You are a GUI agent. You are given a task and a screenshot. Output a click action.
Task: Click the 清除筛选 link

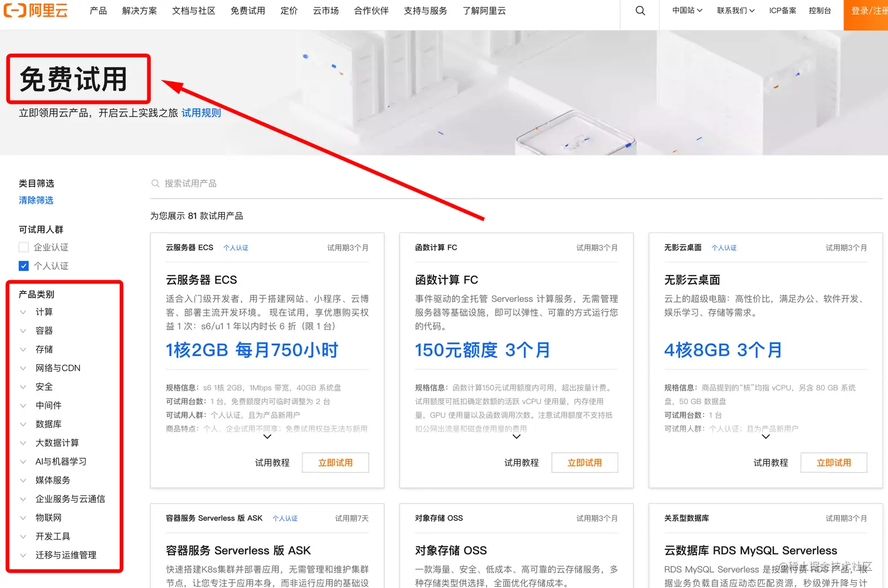click(x=36, y=200)
